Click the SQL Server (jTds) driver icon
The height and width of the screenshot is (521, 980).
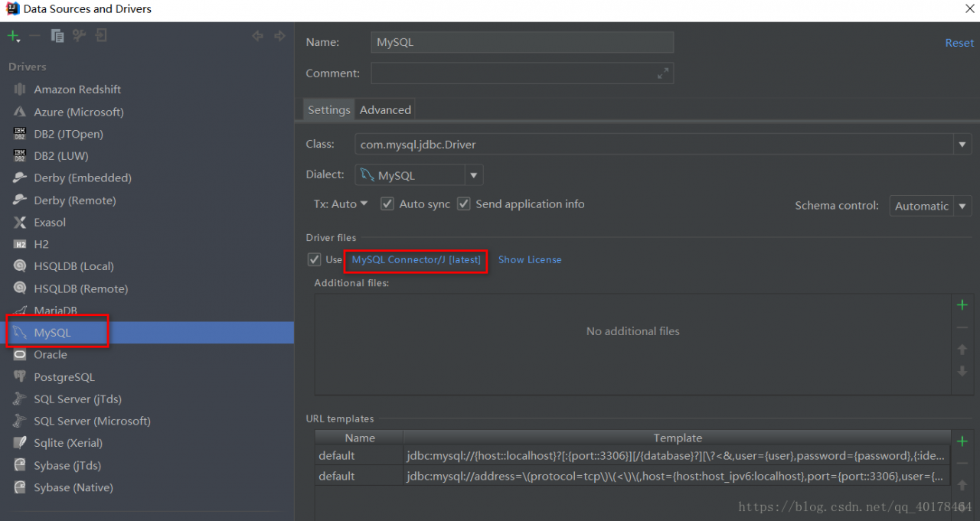[20, 399]
